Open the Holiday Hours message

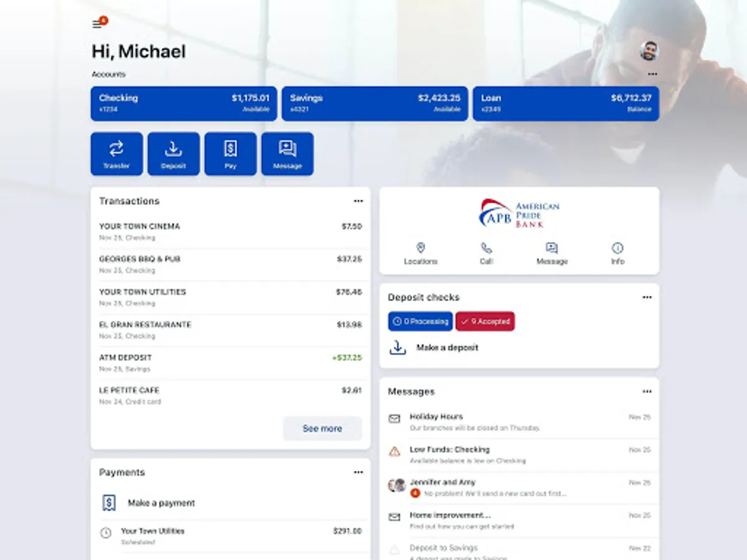tap(519, 422)
